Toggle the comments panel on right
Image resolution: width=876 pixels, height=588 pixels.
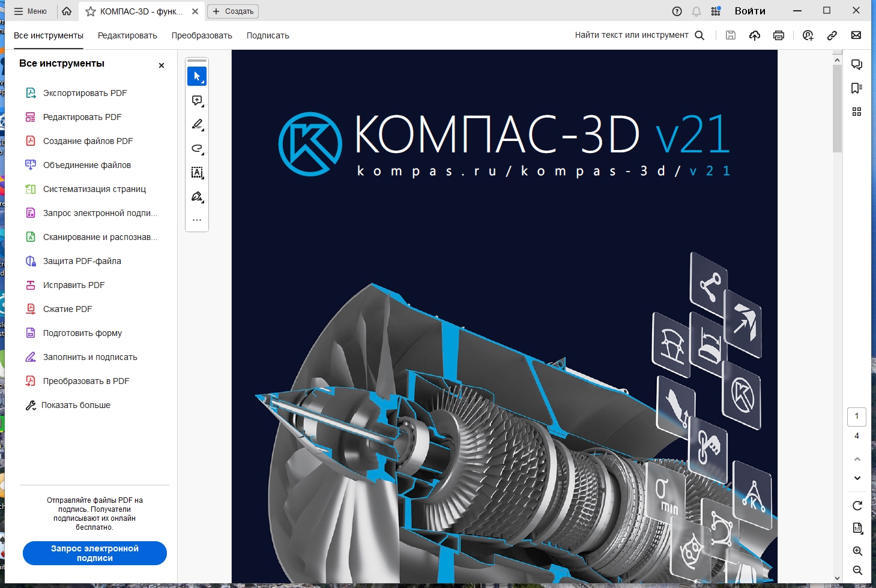[857, 64]
